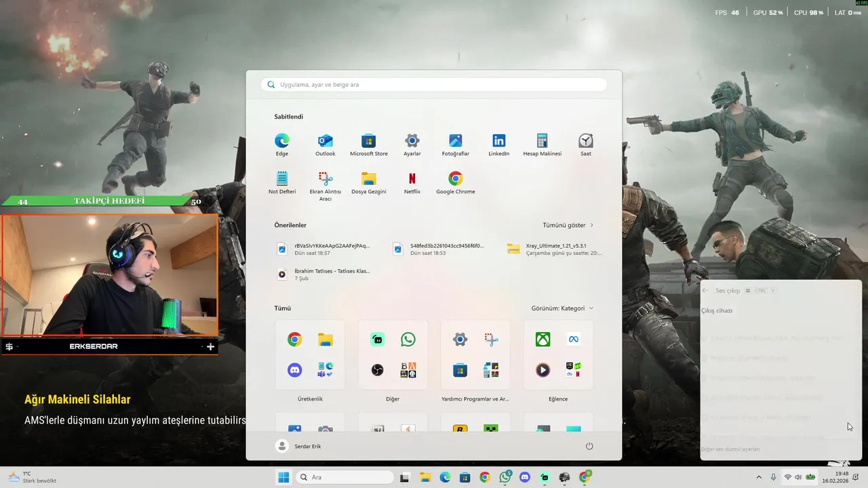Launch media player in the Eğlence group
Image resolution: width=868 pixels, height=488 pixels.
point(543,370)
